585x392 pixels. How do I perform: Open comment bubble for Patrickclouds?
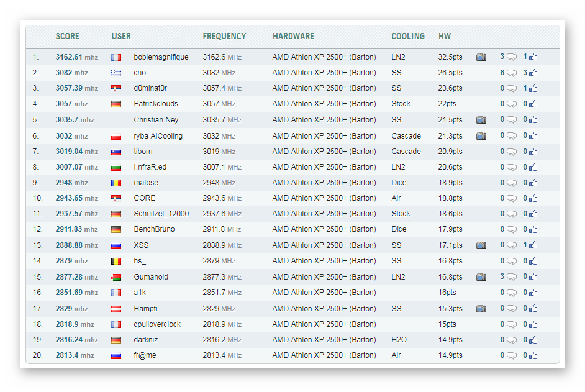point(512,104)
